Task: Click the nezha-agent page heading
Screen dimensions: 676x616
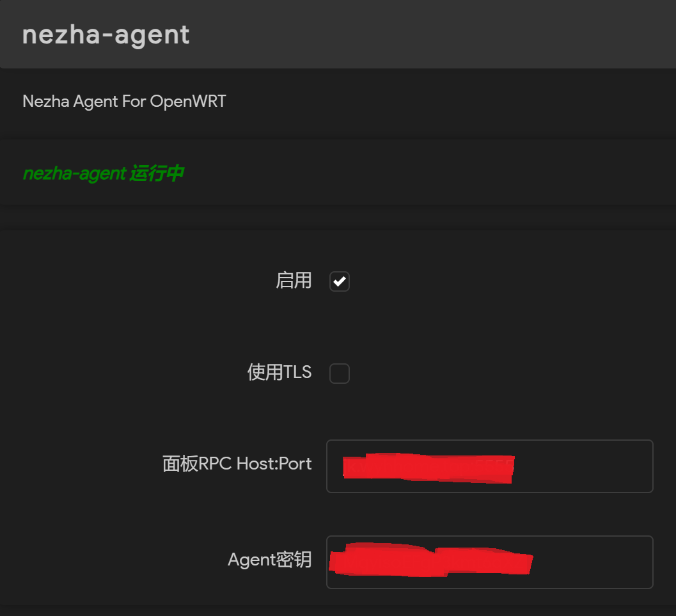Action: pos(106,35)
